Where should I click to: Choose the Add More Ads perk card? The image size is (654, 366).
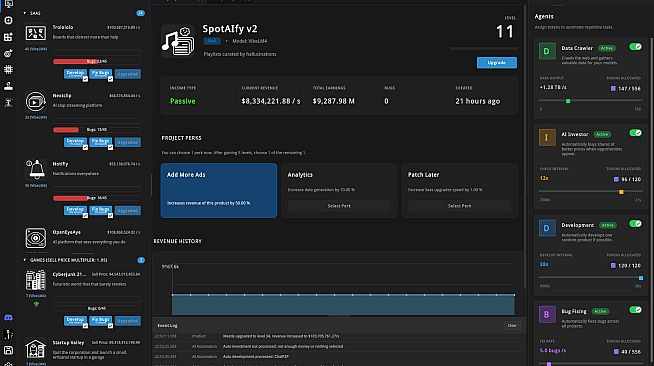pyautogui.click(x=219, y=191)
